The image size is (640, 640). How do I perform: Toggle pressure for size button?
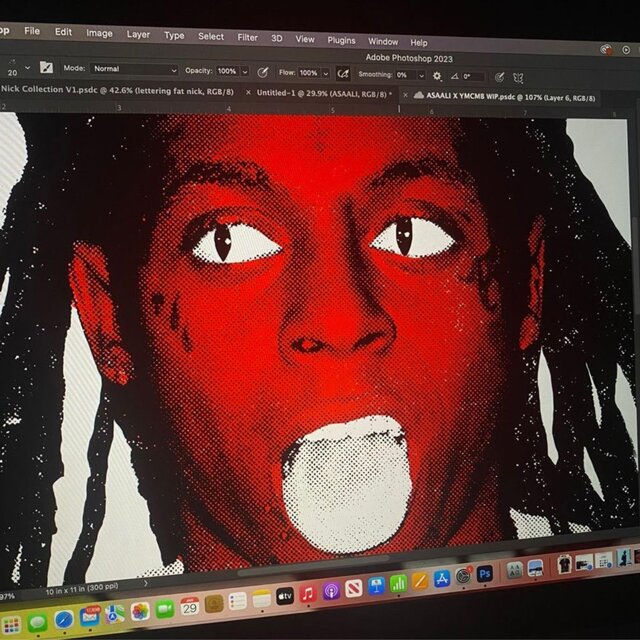499,77
